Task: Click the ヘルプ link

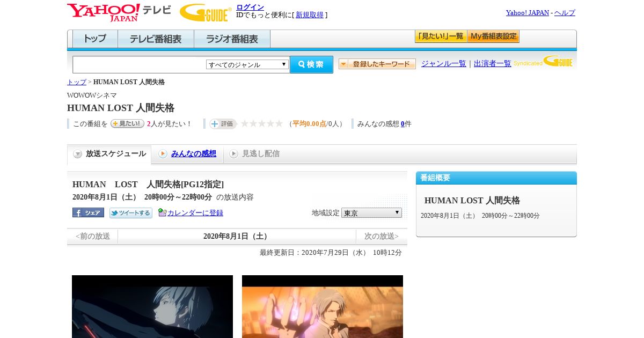Action: click(565, 13)
